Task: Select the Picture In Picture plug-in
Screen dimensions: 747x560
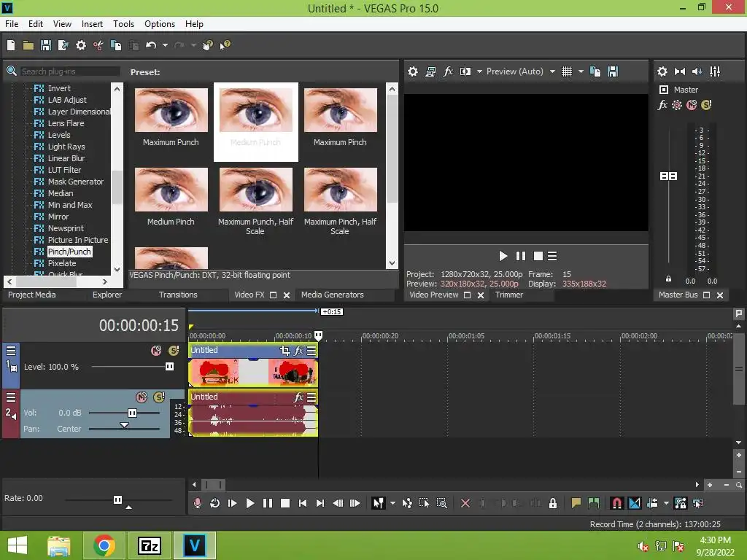Action: point(77,240)
